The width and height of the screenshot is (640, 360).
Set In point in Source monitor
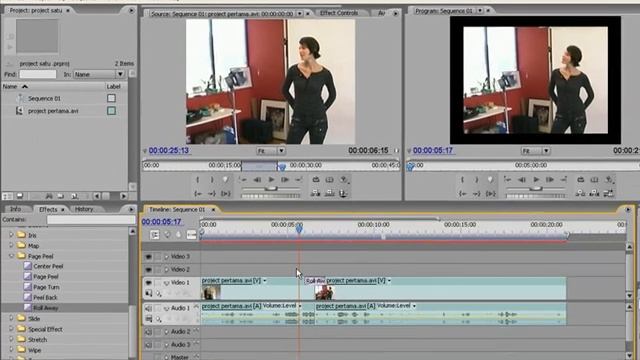click(x=198, y=180)
